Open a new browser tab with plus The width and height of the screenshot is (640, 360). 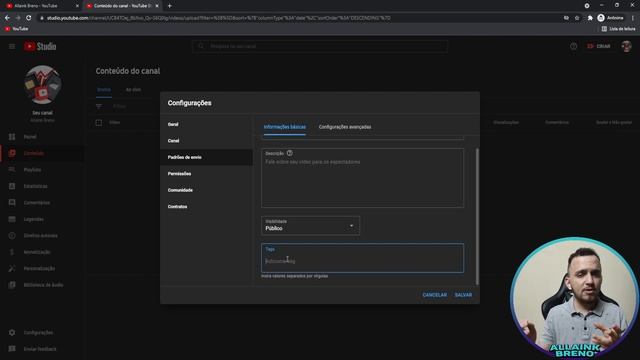tap(169, 6)
